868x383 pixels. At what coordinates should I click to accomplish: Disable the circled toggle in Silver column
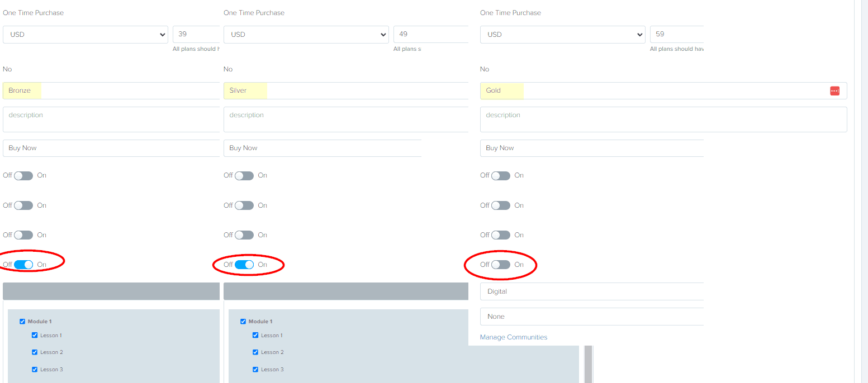[244, 265]
